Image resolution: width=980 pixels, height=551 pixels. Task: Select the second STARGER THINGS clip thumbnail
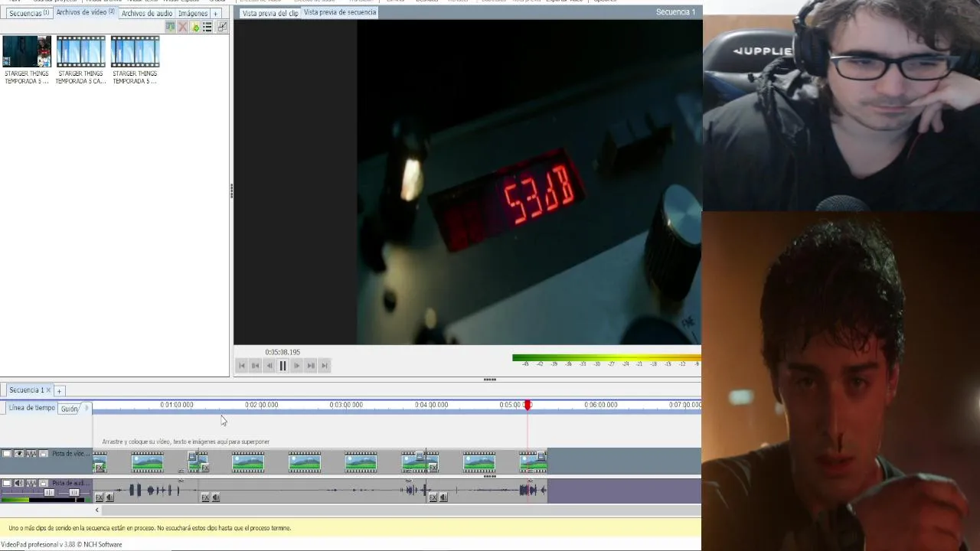point(80,51)
